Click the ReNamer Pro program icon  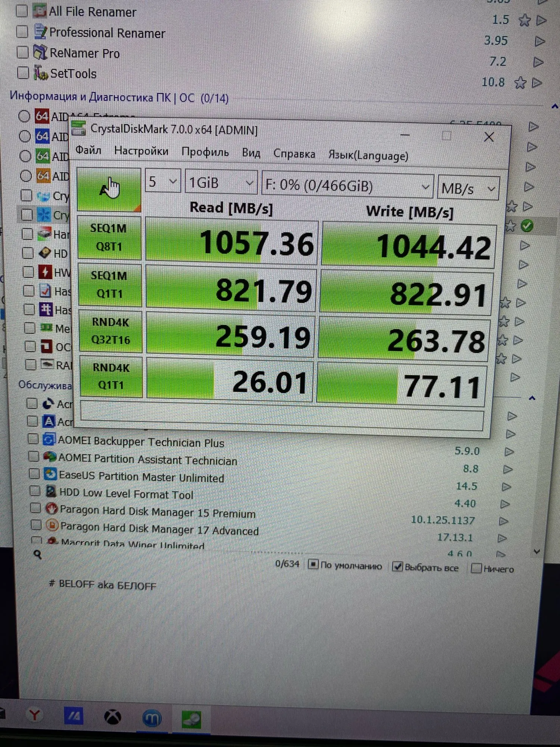click(x=40, y=52)
